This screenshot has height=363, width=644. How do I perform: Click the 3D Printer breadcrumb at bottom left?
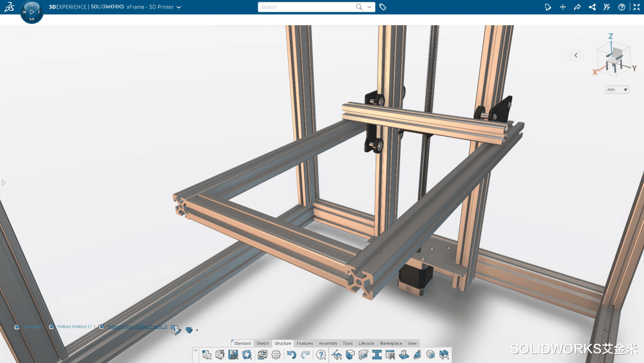point(33,327)
